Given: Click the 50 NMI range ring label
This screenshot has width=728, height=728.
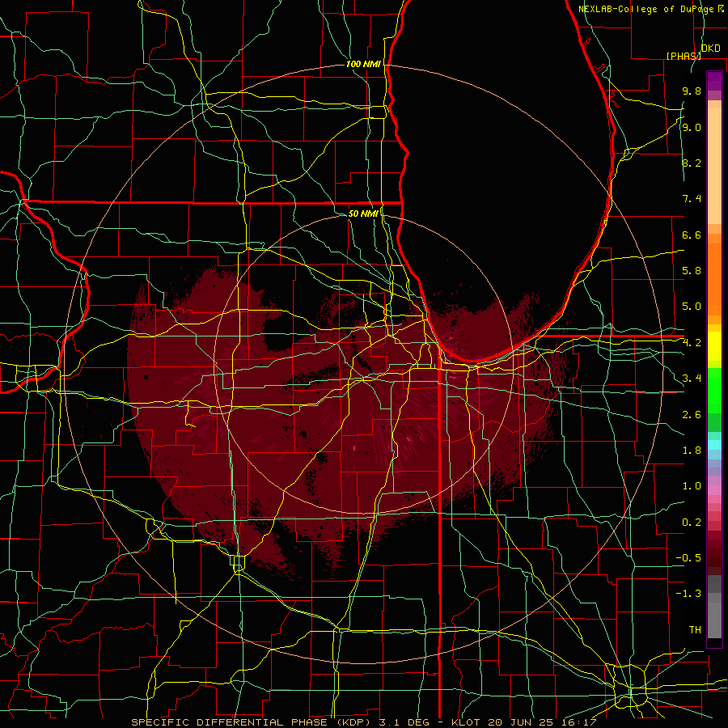Looking at the screenshot, I should click(363, 214).
